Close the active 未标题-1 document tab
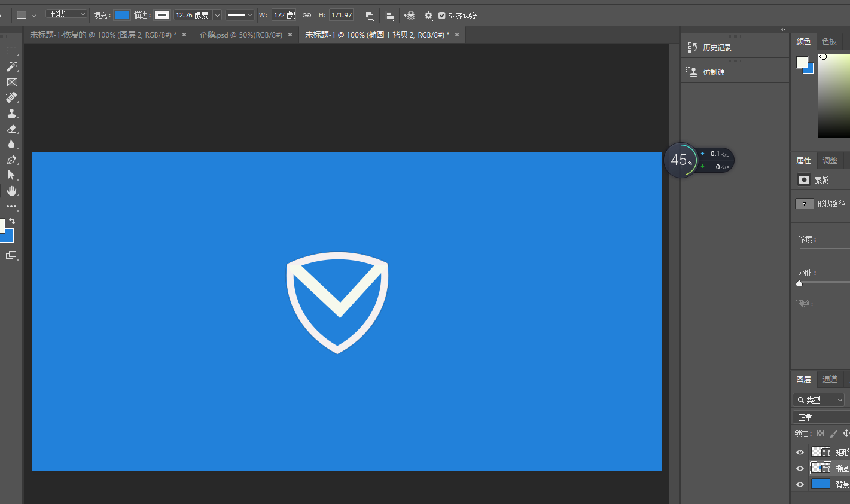 pyautogui.click(x=457, y=35)
